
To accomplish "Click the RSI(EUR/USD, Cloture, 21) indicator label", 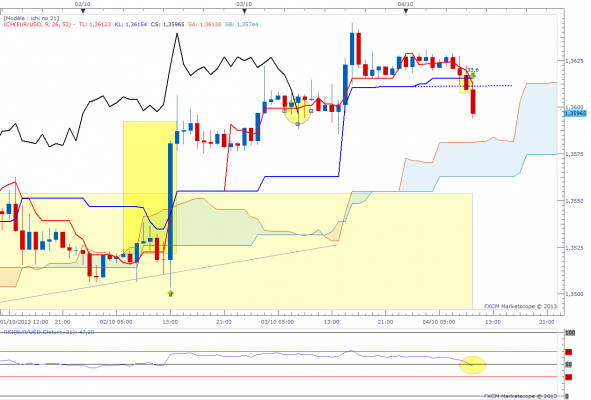I will 49,332.
